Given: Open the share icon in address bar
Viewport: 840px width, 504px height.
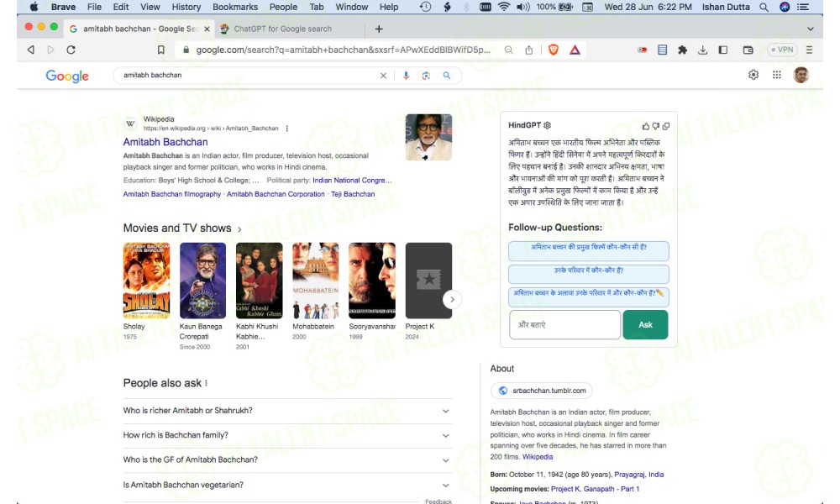Looking at the screenshot, I should tap(528, 50).
